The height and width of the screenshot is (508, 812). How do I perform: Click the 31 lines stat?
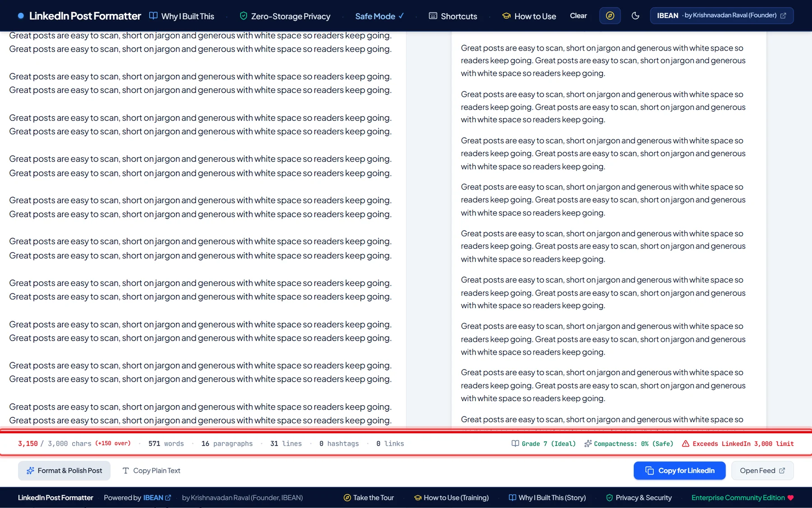click(x=286, y=443)
